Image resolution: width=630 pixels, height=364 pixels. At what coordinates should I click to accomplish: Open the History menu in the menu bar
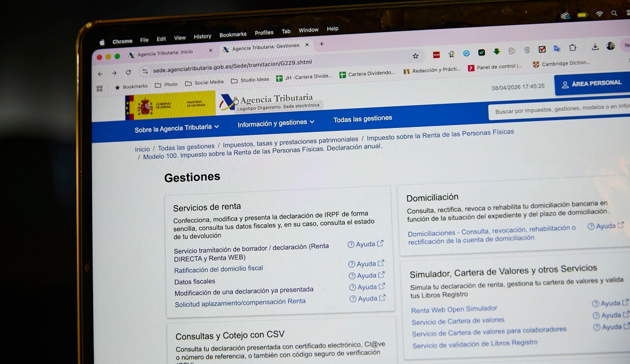pyautogui.click(x=202, y=36)
